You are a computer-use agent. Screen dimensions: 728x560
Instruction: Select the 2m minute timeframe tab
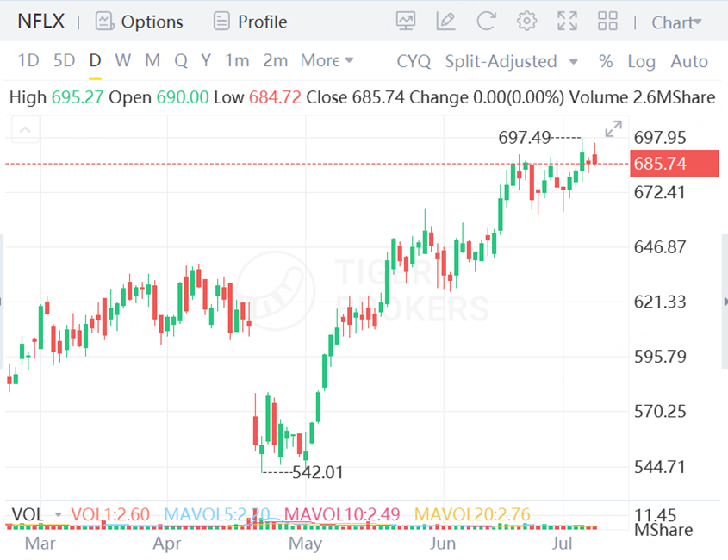[276, 60]
